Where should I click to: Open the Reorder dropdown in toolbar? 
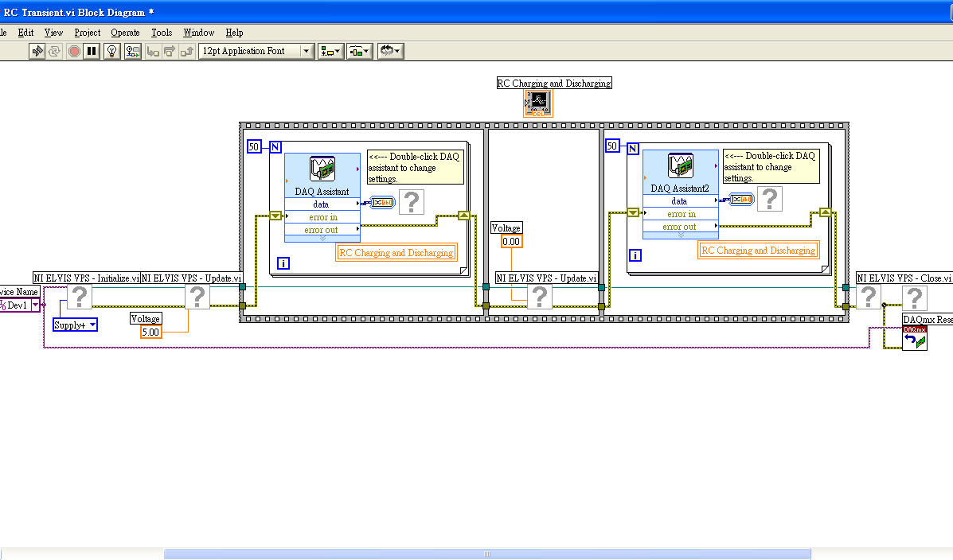click(390, 51)
